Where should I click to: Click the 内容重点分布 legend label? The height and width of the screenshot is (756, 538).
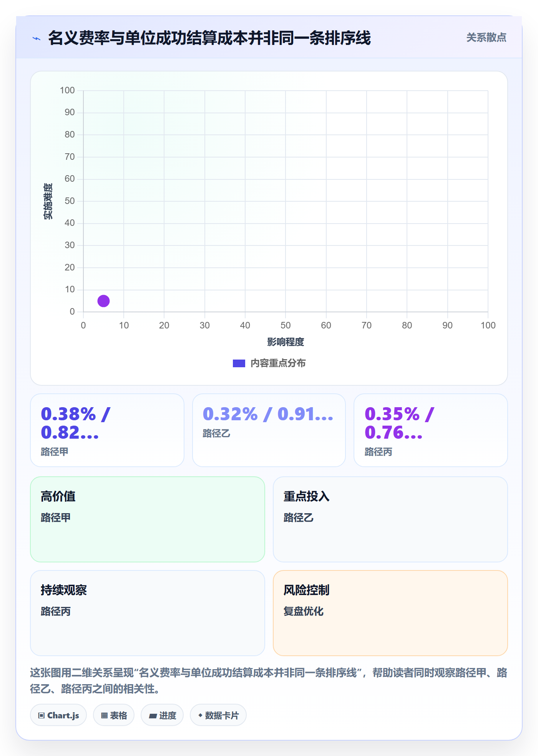pos(278,363)
